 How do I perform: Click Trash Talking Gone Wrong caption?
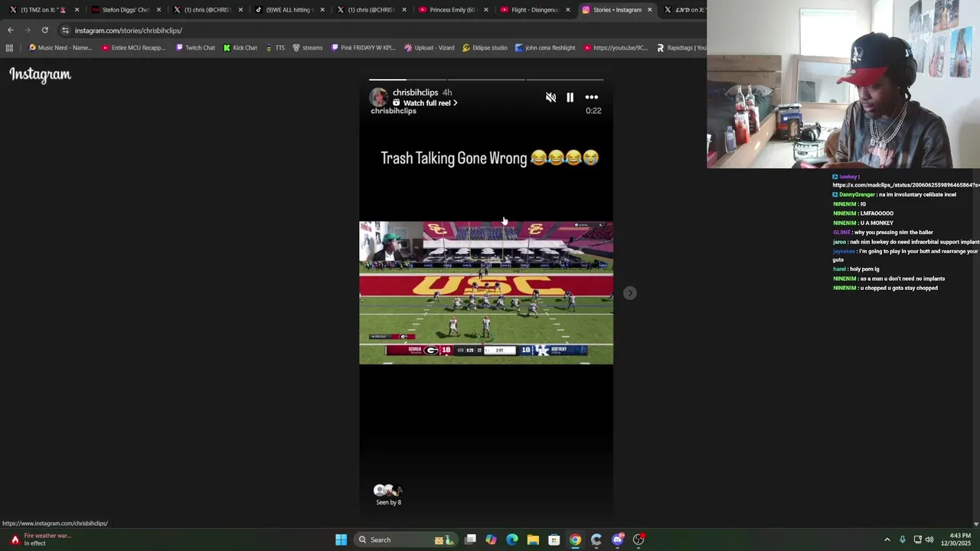point(490,158)
